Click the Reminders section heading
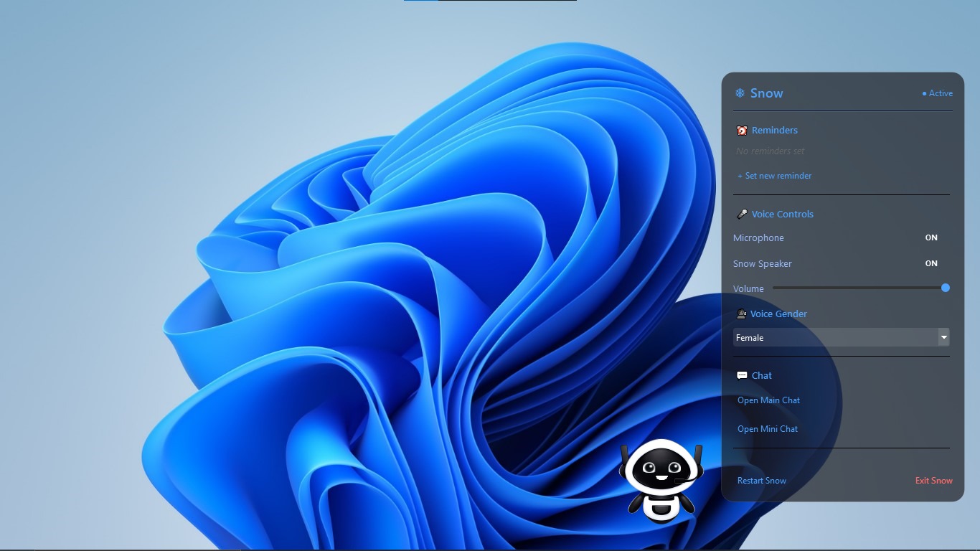This screenshot has height=551, width=980. (775, 131)
